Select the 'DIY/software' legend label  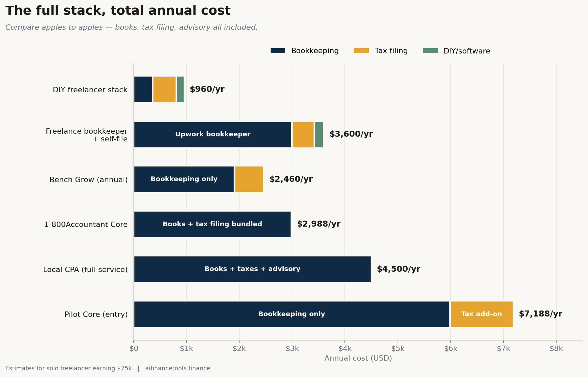467,51
